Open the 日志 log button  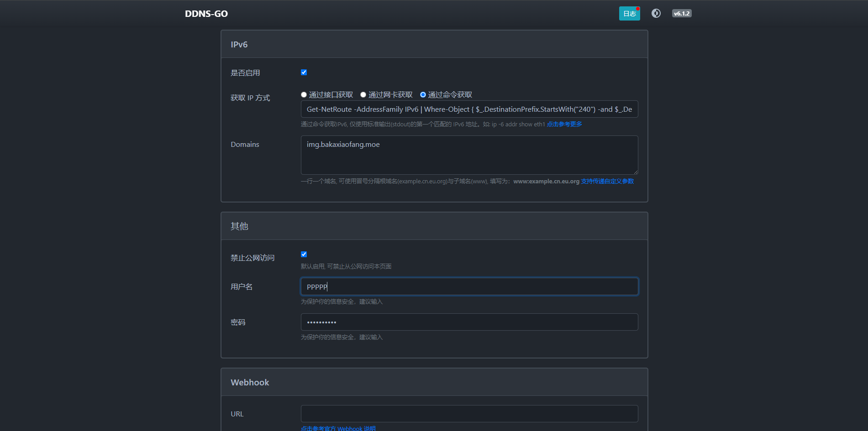pos(629,14)
